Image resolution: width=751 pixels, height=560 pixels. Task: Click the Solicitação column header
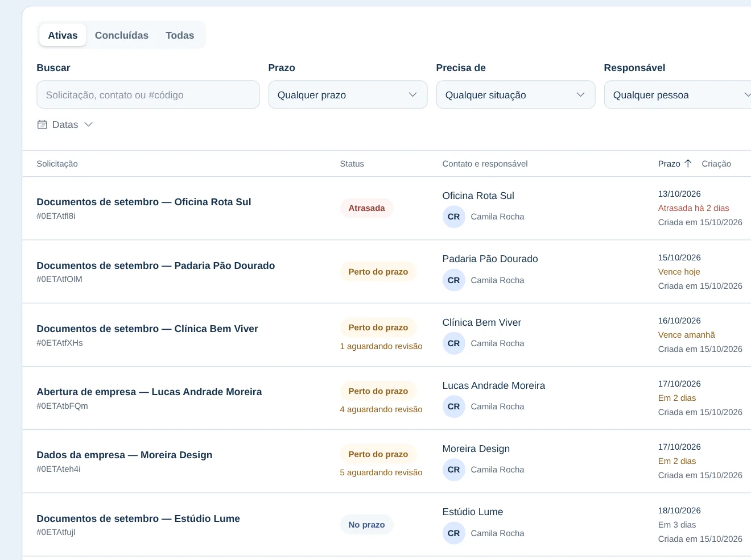point(57,164)
